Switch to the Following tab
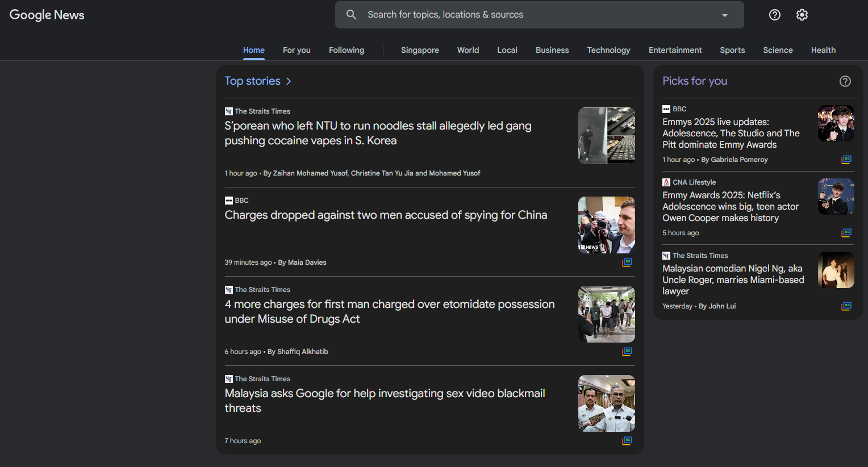 click(346, 50)
